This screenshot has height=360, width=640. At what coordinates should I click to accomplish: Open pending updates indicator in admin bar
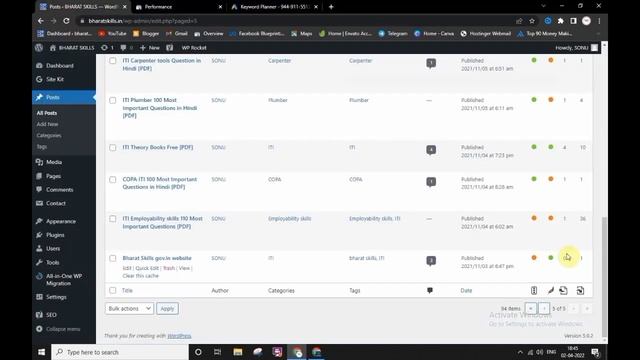point(107,48)
